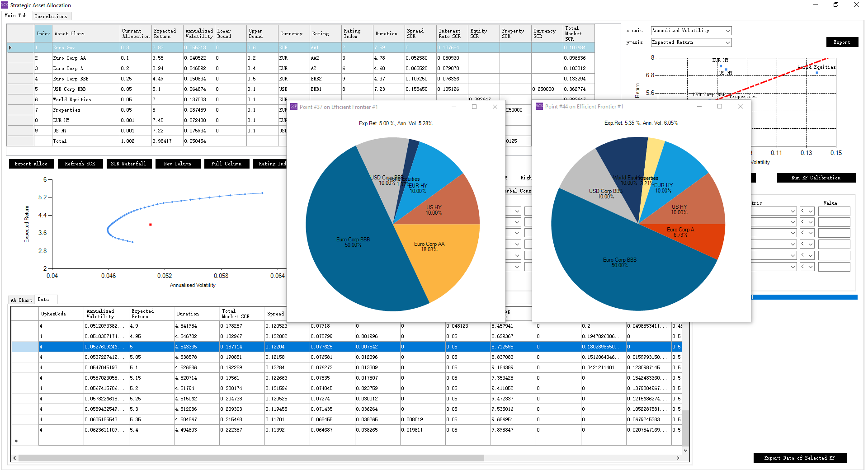Screen dimensions: 868x470
Task: Select the AA Chart tab
Action: click(x=21, y=300)
